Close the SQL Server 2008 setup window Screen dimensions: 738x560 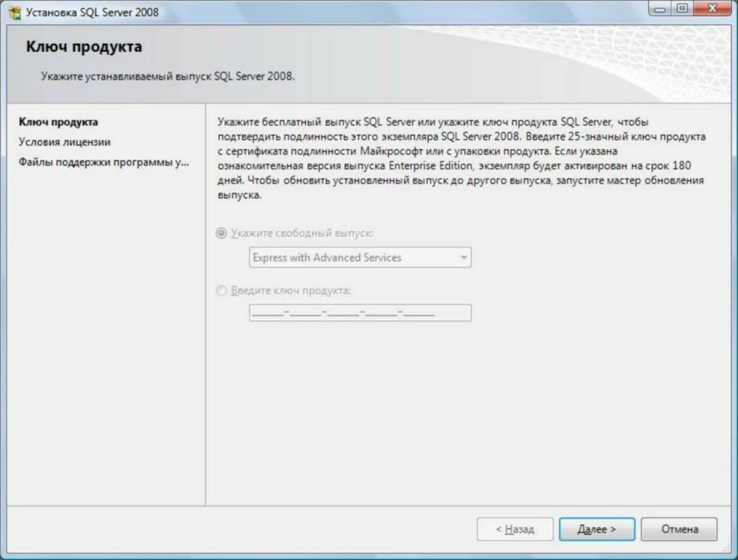(713, 9)
